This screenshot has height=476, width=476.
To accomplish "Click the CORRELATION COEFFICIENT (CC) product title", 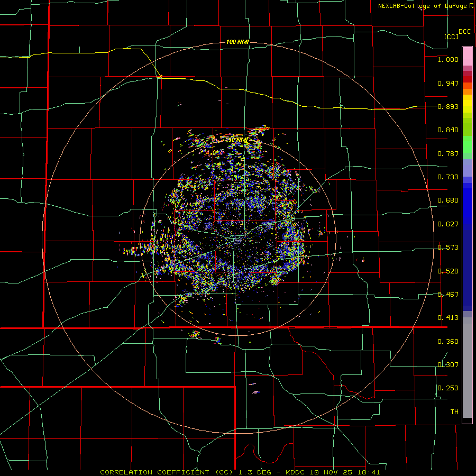I will tap(168, 472).
